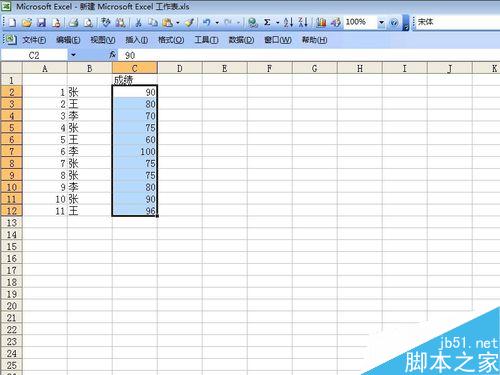Click the selection fill handle below 96
The image size is (500, 375).
point(157,216)
